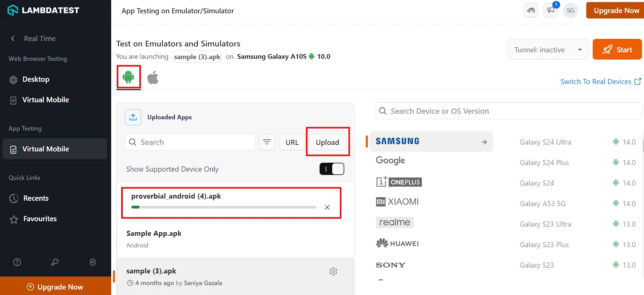Click Switch To Real Devices link
Screen dimensions: 644x295
pos(601,82)
